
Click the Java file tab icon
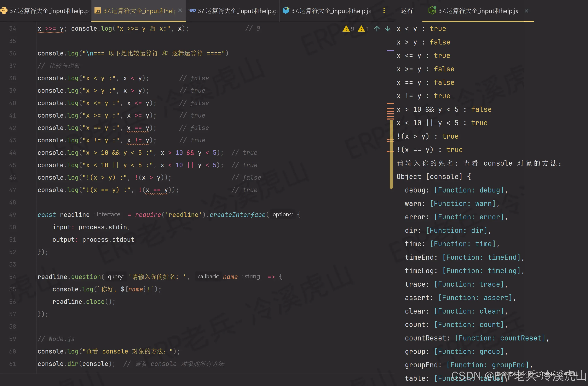[x=286, y=10]
